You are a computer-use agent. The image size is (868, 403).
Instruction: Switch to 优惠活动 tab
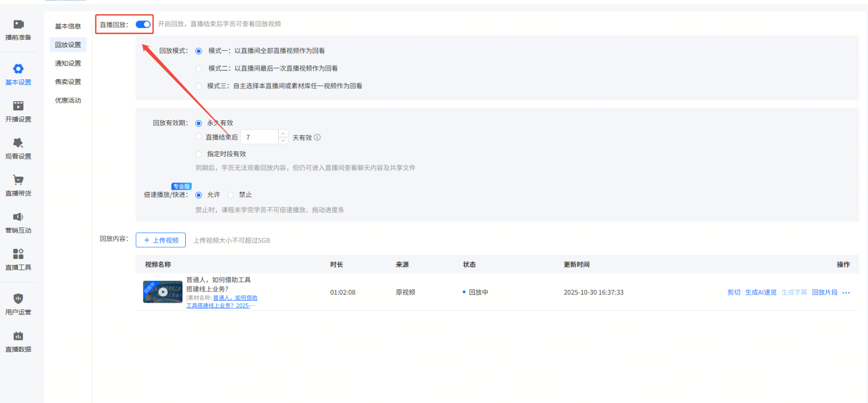68,101
